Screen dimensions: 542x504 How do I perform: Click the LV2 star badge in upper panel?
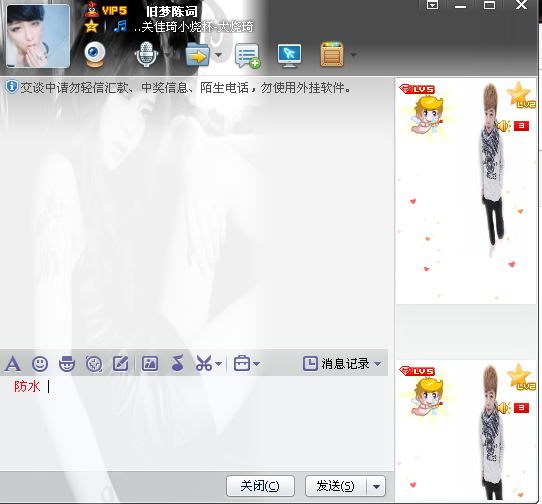pyautogui.click(x=521, y=95)
